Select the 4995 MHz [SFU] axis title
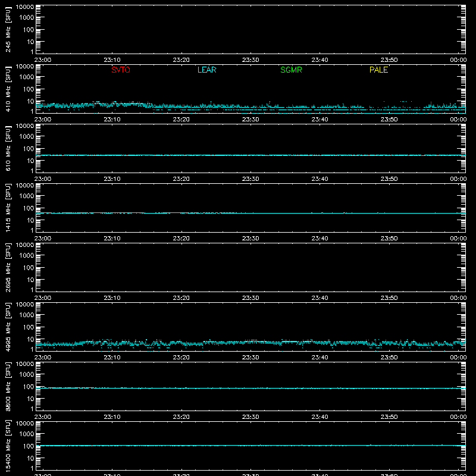The image size is (476, 476). (8, 327)
